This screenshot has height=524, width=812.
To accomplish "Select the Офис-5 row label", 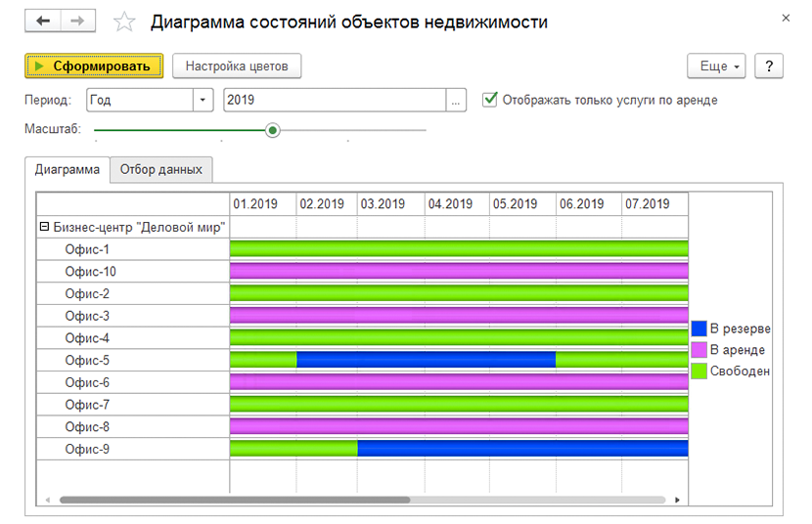I will (87, 361).
